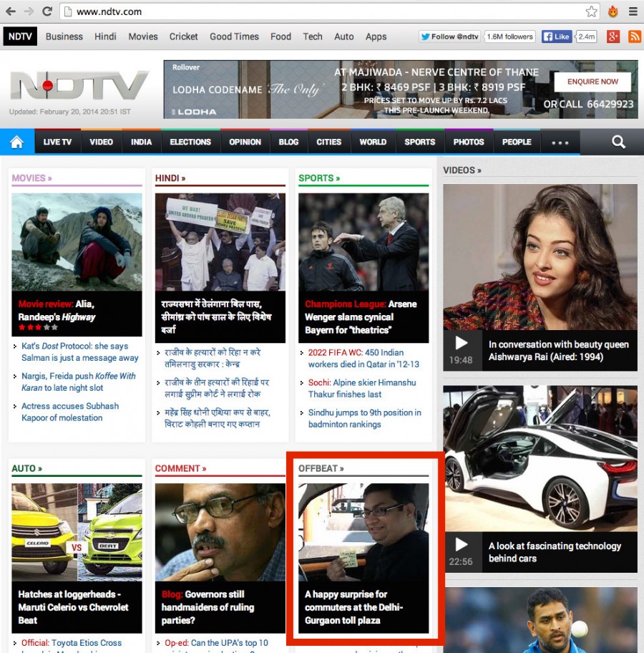Image resolution: width=644 pixels, height=653 pixels.
Task: Open the VIDEOS » heading
Action: 462,170
